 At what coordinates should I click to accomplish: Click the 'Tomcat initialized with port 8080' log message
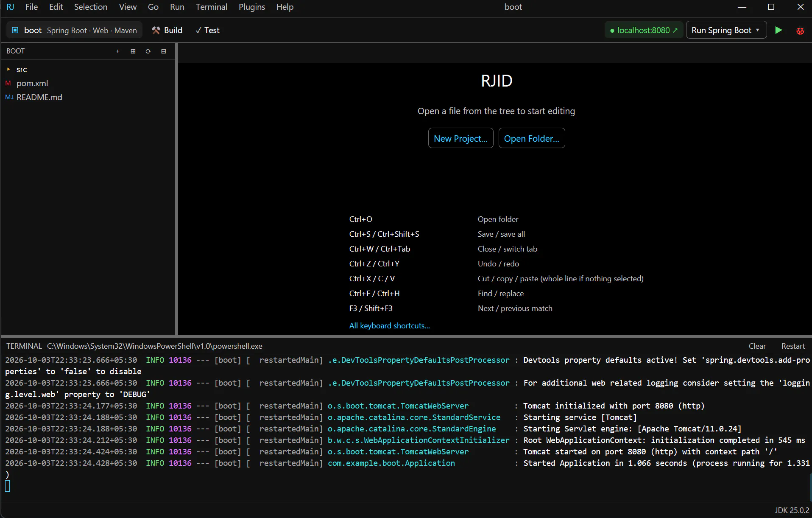click(614, 406)
